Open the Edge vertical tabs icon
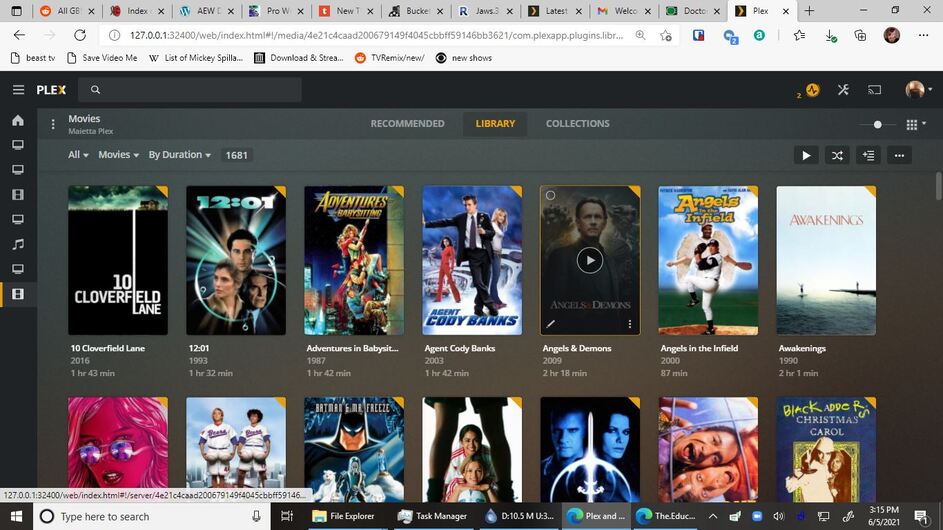The width and height of the screenshot is (943, 530). click(17, 11)
